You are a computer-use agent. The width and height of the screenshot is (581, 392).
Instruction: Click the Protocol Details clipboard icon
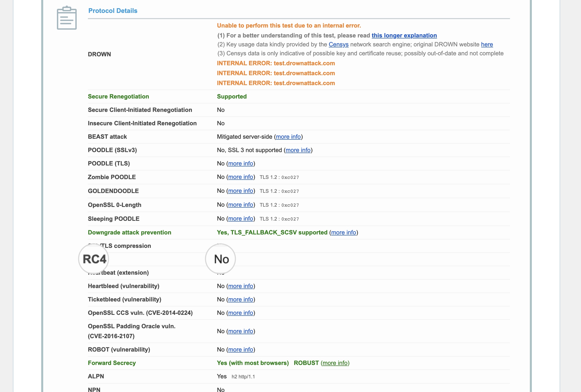coord(67,18)
